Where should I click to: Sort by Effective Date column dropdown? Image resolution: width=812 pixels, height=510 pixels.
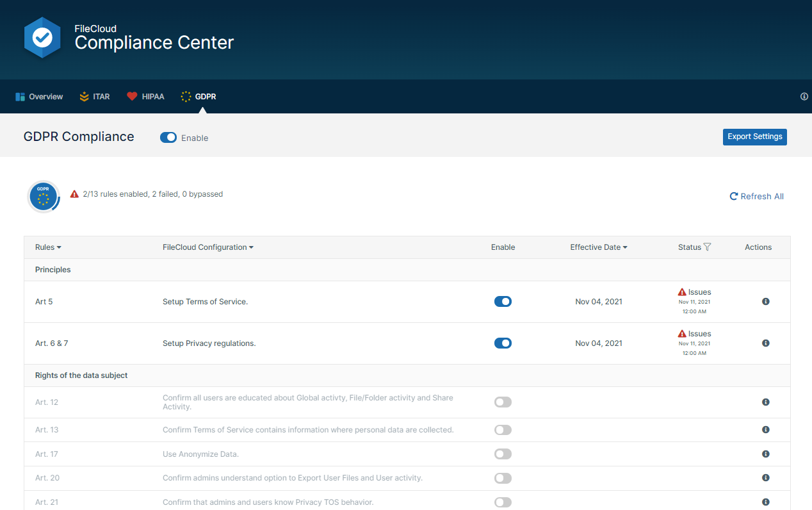coord(599,247)
